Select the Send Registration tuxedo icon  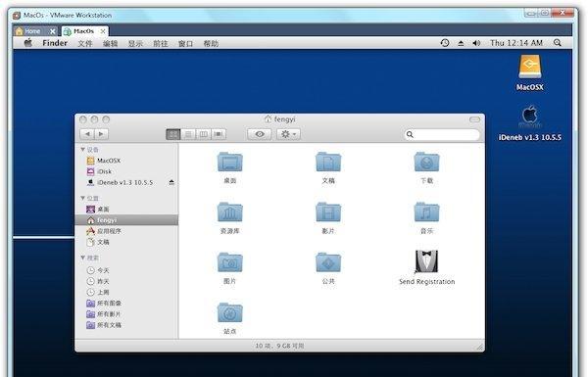(426, 261)
